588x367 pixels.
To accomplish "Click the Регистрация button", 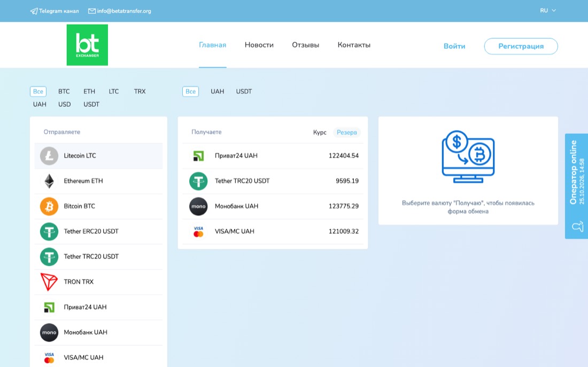I will pyautogui.click(x=521, y=46).
